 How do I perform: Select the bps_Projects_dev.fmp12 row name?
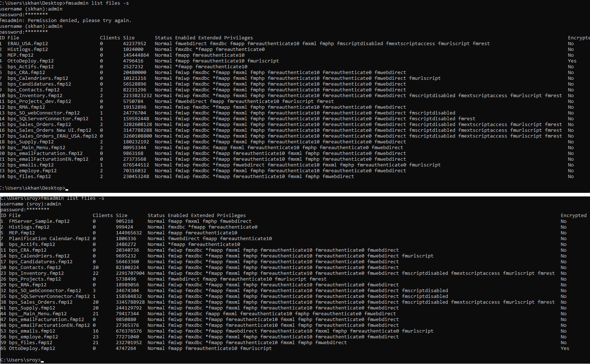39,101
